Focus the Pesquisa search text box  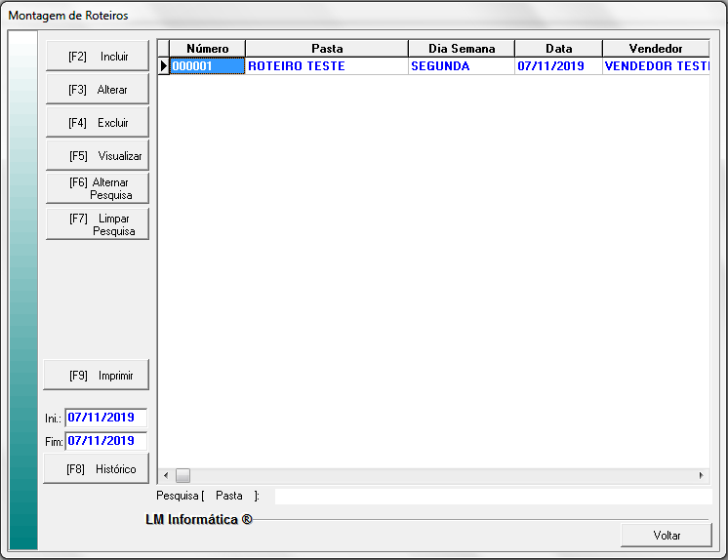coord(493,497)
